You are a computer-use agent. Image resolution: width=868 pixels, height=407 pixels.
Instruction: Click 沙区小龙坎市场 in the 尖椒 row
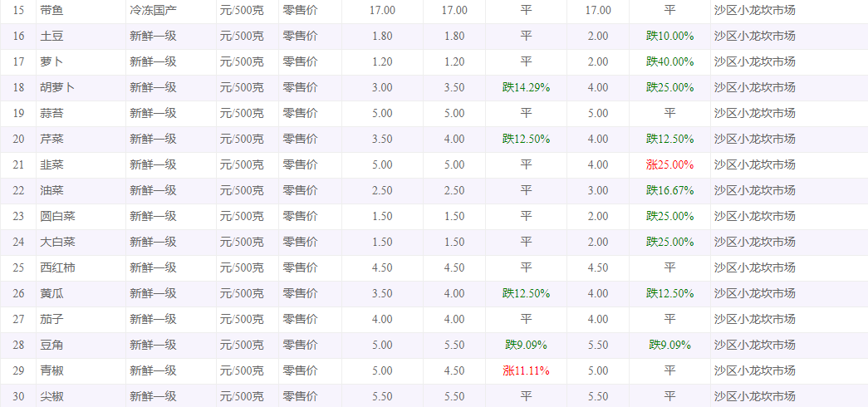click(x=754, y=397)
